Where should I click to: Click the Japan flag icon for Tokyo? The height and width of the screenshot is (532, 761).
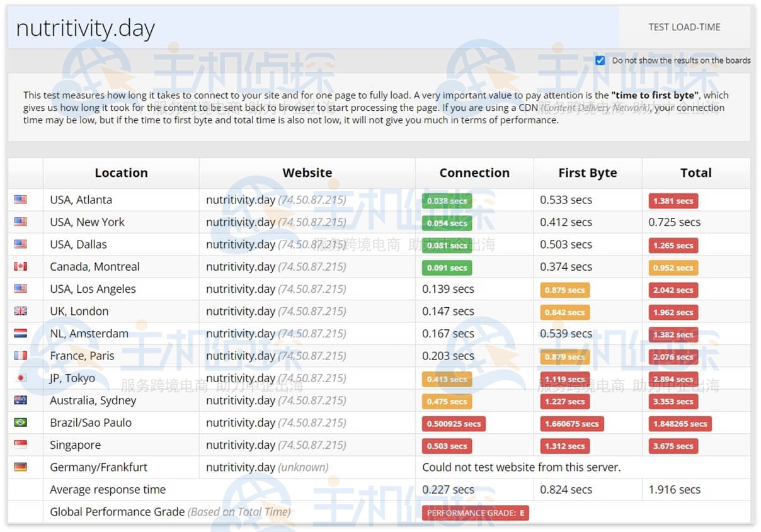coord(21,378)
